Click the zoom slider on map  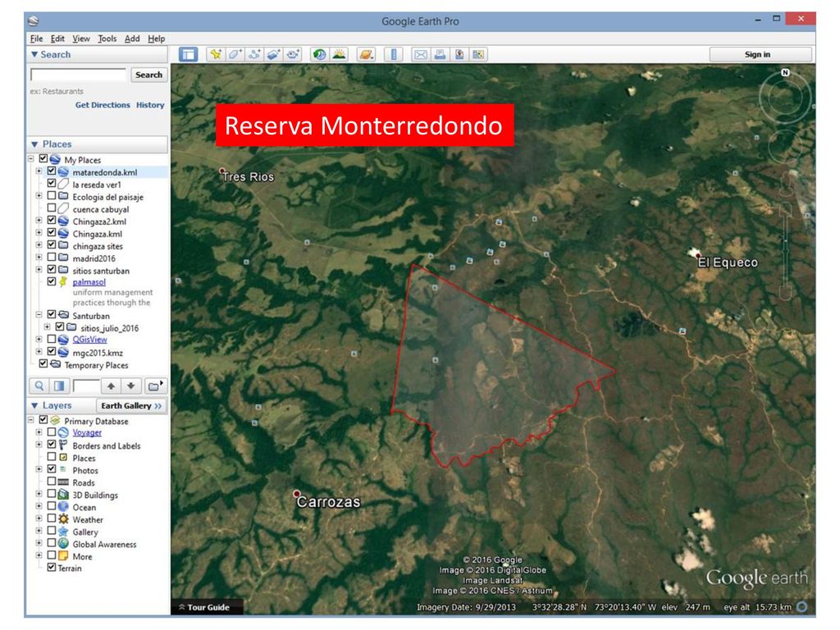tap(785, 252)
